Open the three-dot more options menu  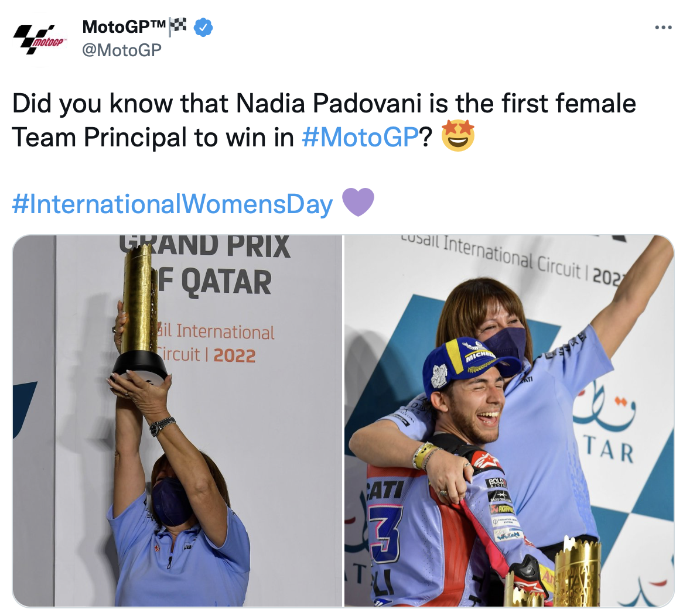tap(662, 28)
